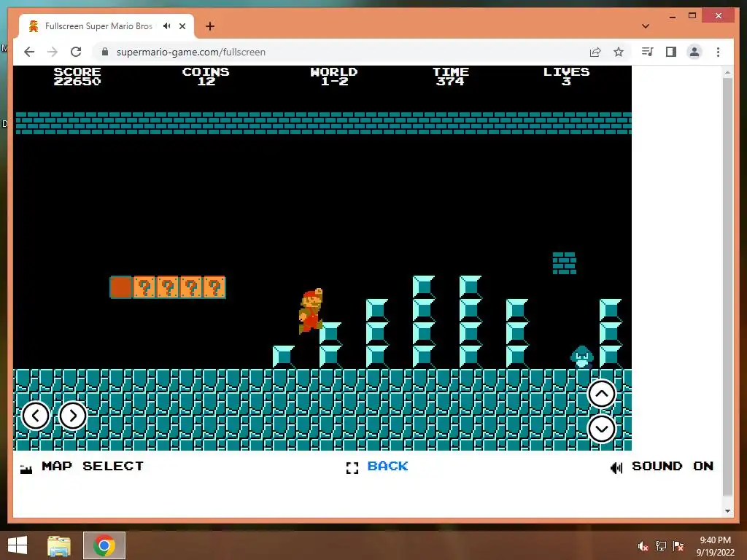Viewport: 747px width, 560px height.
Task: Go back to the previous page in Chrome
Action: pos(29,52)
